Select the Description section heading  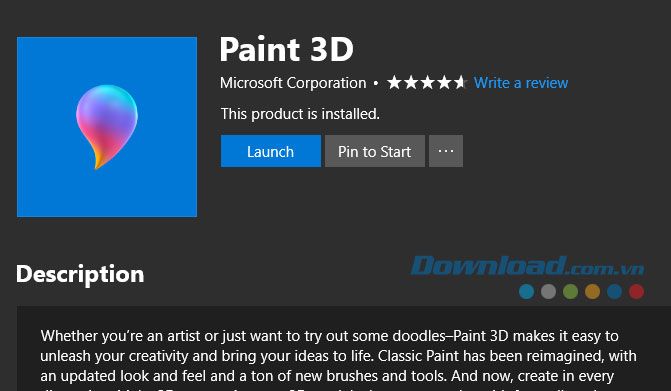tap(80, 274)
